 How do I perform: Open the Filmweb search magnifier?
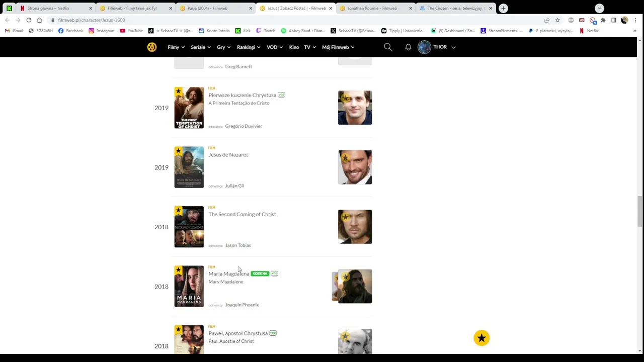pyautogui.click(x=388, y=47)
